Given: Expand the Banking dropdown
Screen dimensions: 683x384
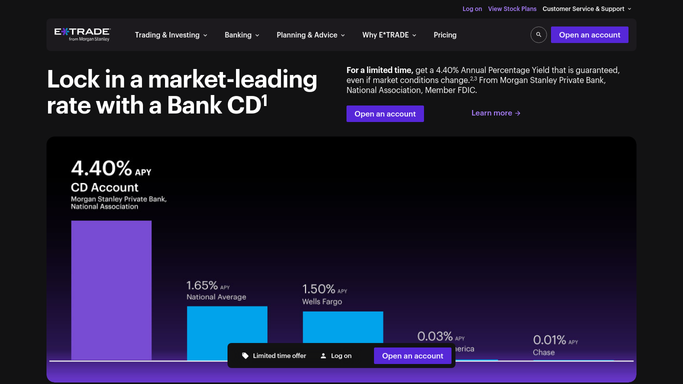Looking at the screenshot, I should click(242, 35).
